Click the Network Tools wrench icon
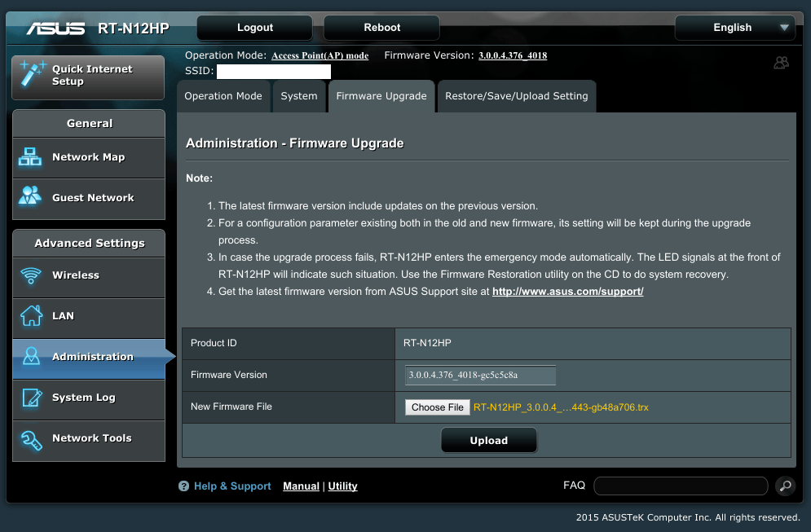 (x=31, y=440)
